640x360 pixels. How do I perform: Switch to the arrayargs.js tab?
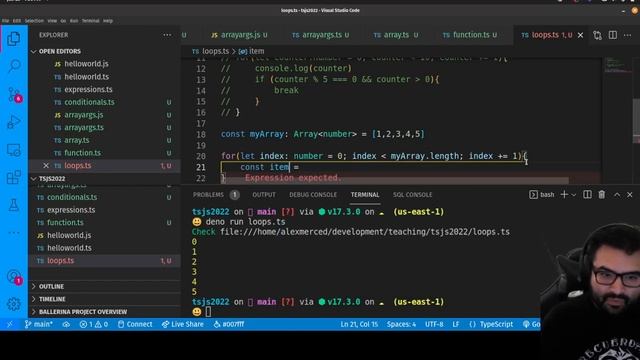pyautogui.click(x=240, y=35)
